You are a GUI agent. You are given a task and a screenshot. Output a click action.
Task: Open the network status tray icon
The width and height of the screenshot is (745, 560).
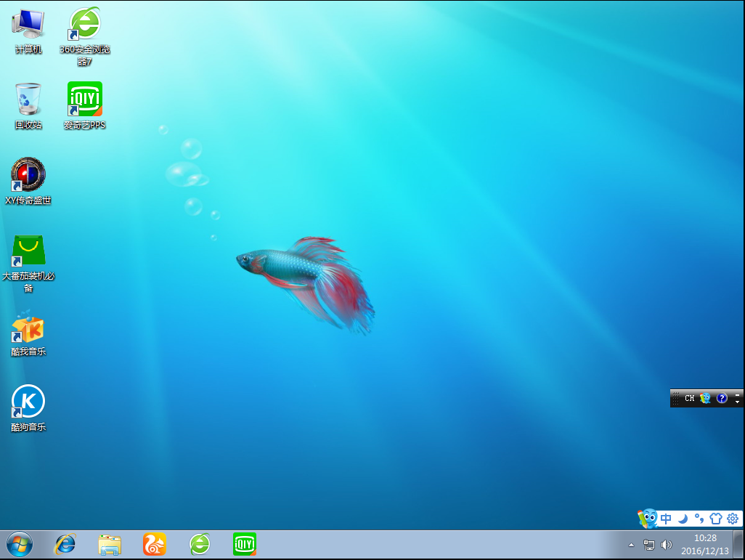[648, 545]
